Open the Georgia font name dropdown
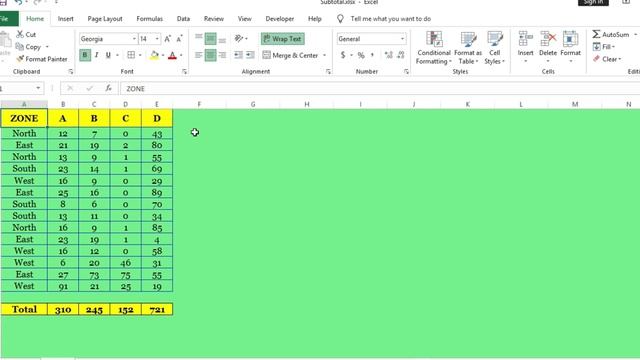Image resolution: width=640 pixels, height=360 pixels. pos(134,39)
